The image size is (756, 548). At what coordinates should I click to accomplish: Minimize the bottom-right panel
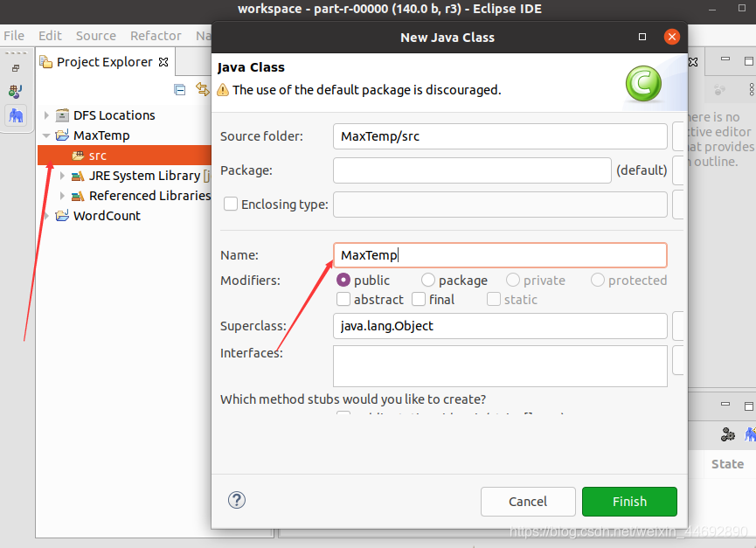(x=725, y=404)
